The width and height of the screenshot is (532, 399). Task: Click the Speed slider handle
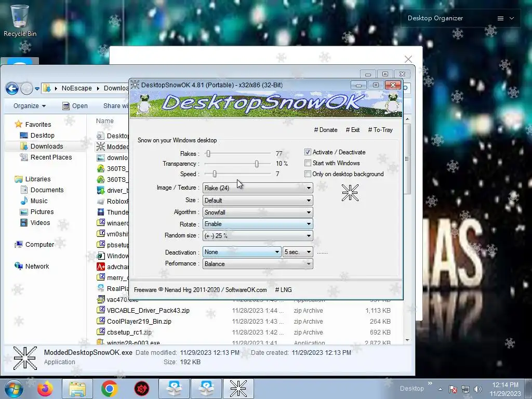coord(215,174)
